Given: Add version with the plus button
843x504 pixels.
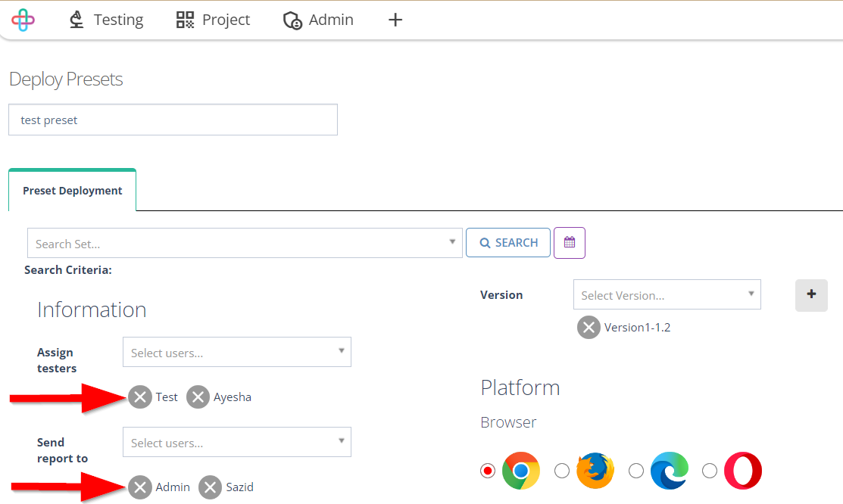Looking at the screenshot, I should coord(811,295).
